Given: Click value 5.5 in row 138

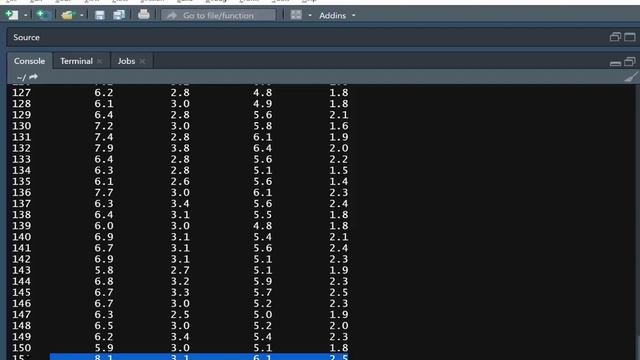Looking at the screenshot, I should click(x=262, y=215).
